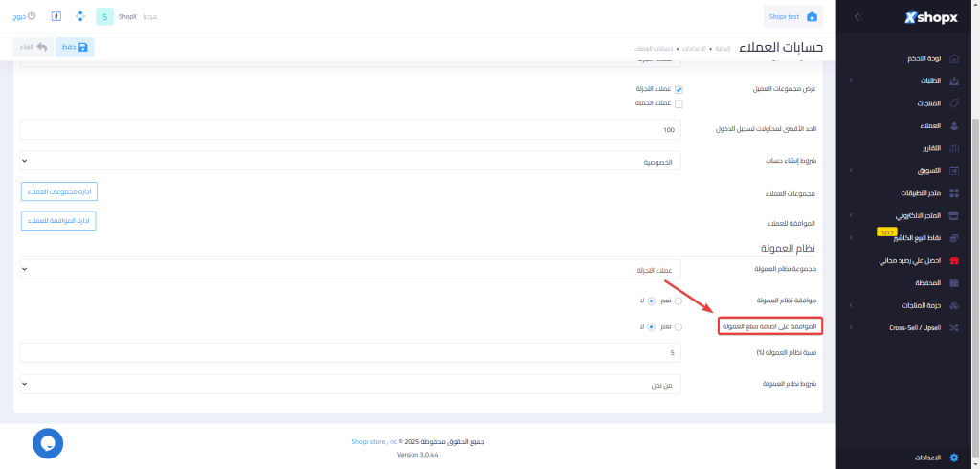Image resolution: width=980 pixels, height=469 pixels.
Task: Click the Shopx test store button
Action: [x=793, y=17]
